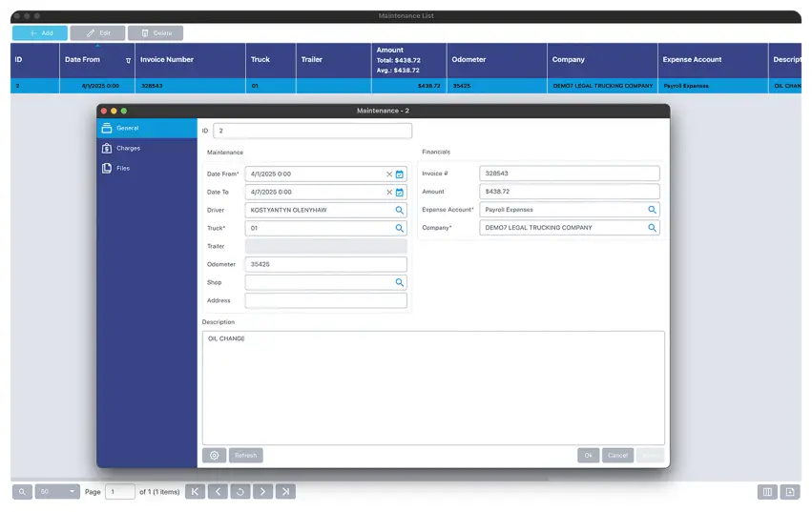
Task: Open the Date From calendar picker
Action: pyautogui.click(x=400, y=174)
